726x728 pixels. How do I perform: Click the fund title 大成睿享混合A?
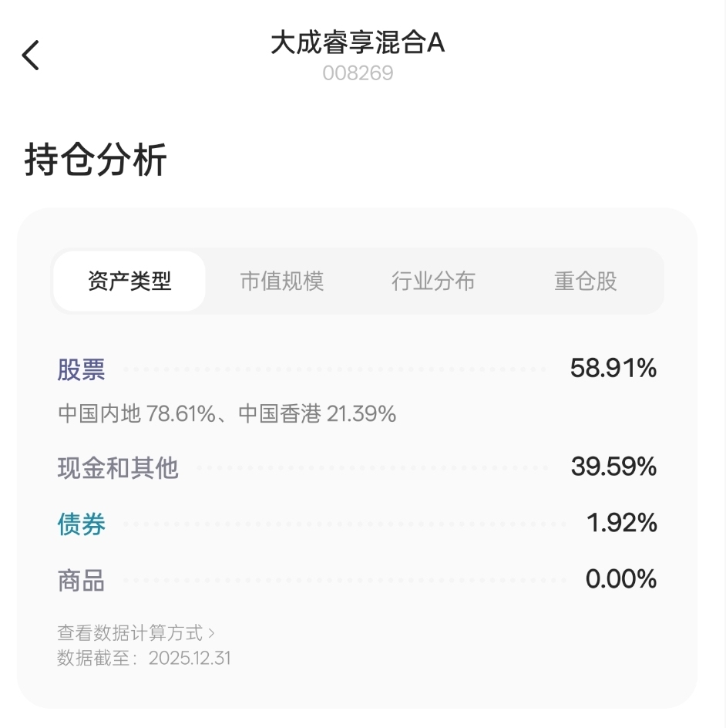[x=358, y=43]
